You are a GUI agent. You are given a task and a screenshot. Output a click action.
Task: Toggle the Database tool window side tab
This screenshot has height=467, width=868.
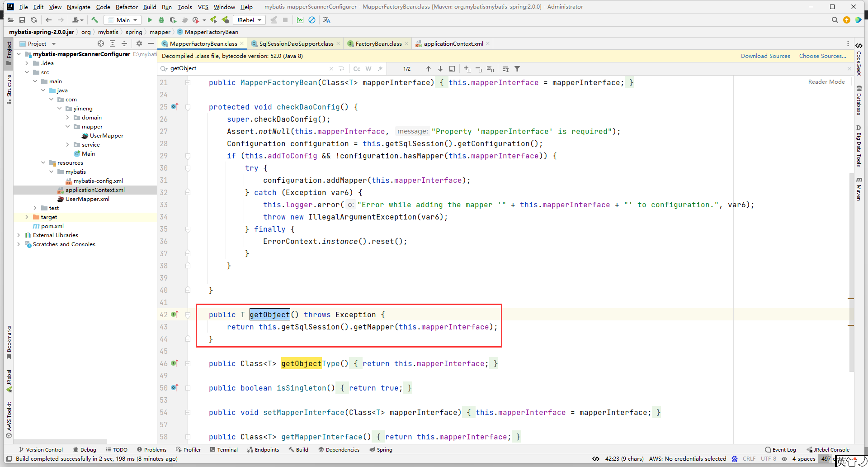tap(859, 100)
